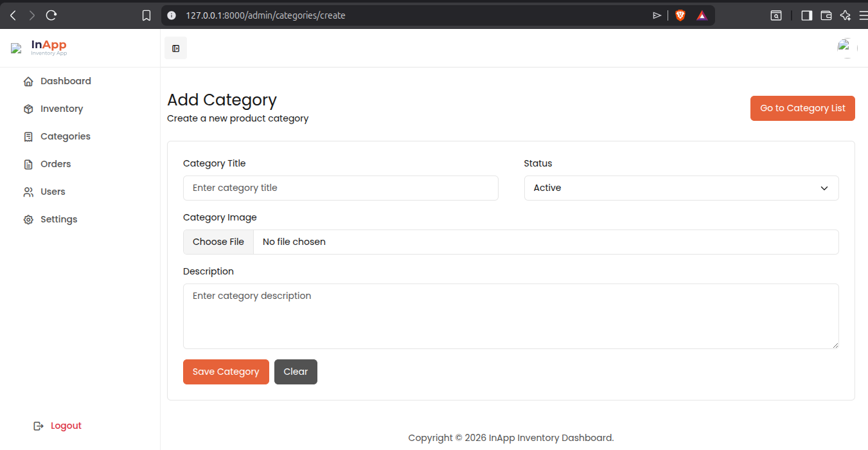Image resolution: width=868 pixels, height=450 pixels.
Task: Click the Logout link text
Action: [x=66, y=426]
